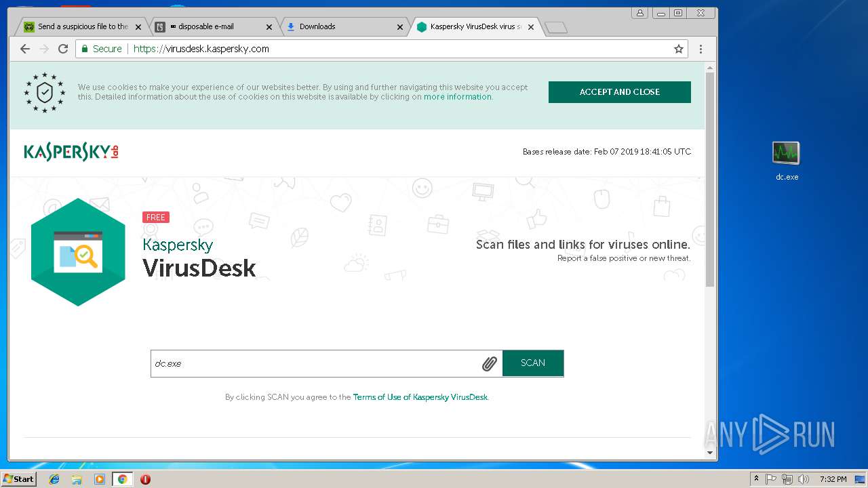The width and height of the screenshot is (868, 488).
Task: Open the 'more information' cookie link
Action: click(458, 97)
